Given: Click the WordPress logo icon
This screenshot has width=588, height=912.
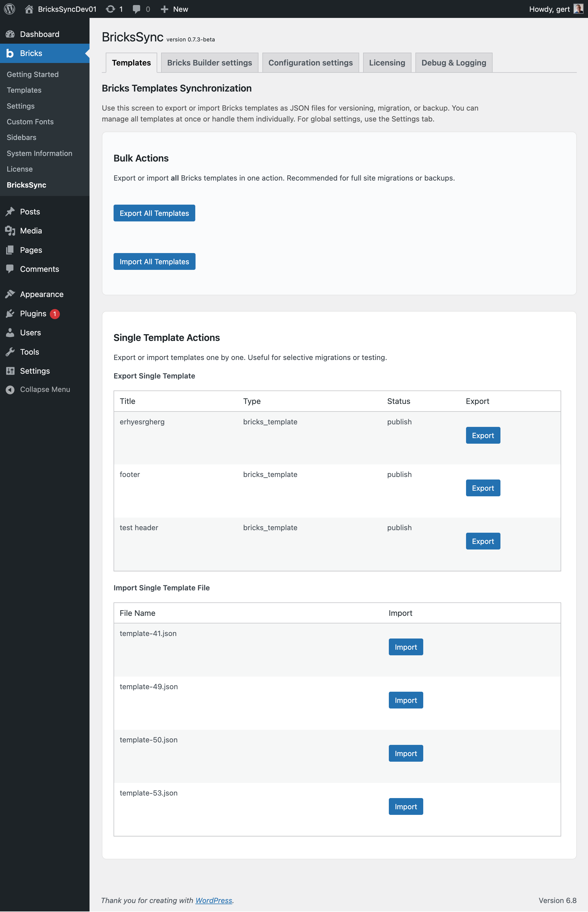Looking at the screenshot, I should tap(9, 9).
